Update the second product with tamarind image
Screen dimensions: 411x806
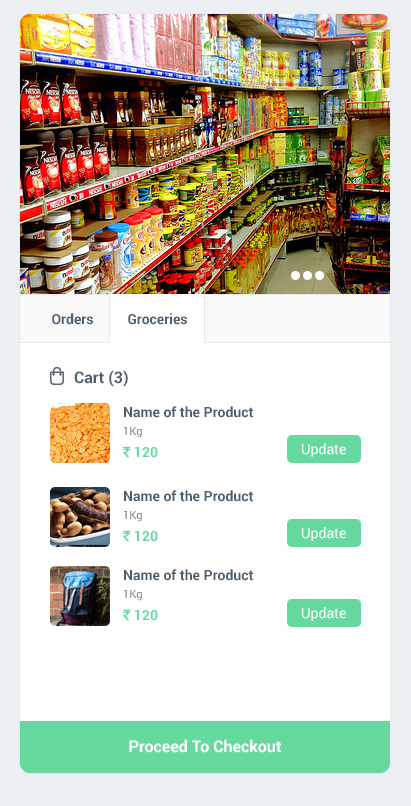[x=324, y=533]
